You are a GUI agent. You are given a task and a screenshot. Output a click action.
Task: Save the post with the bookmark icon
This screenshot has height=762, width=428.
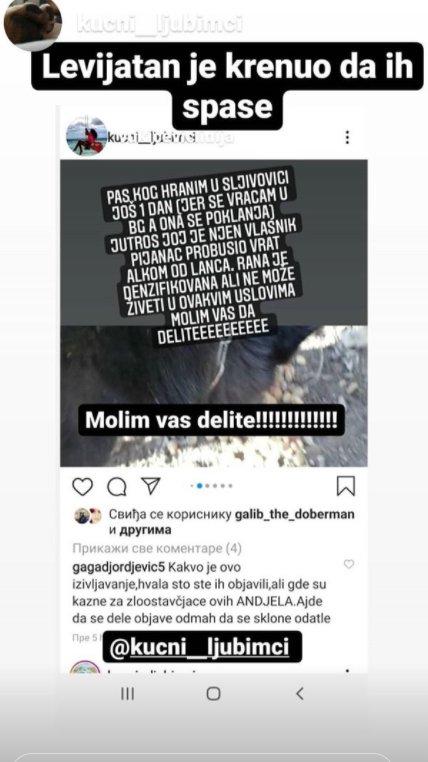coord(346,486)
